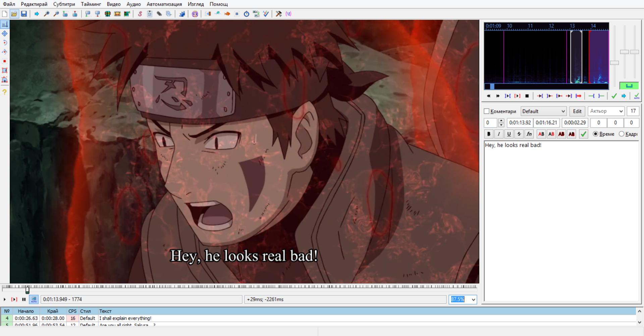
Task: Click the audio horizontal zoom slider handle
Action: [614, 63]
